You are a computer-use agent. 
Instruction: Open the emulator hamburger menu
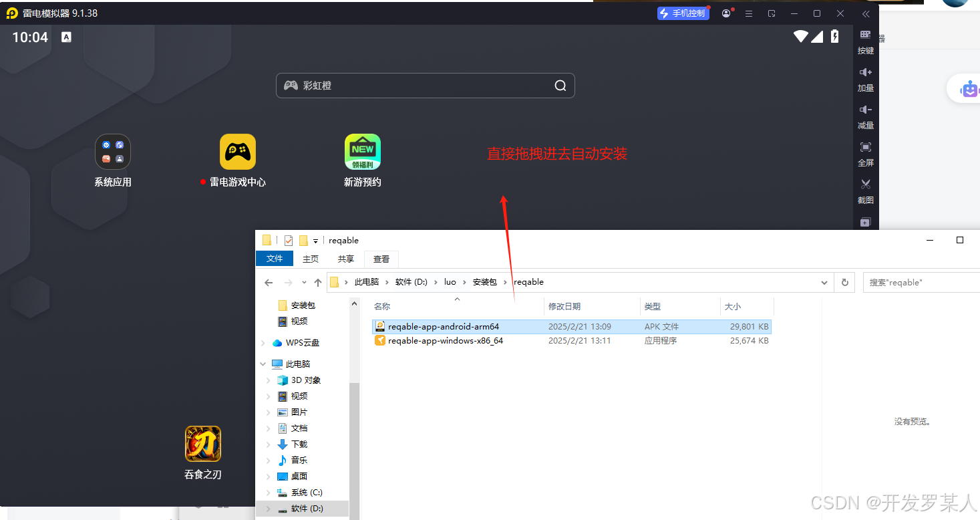[749, 13]
